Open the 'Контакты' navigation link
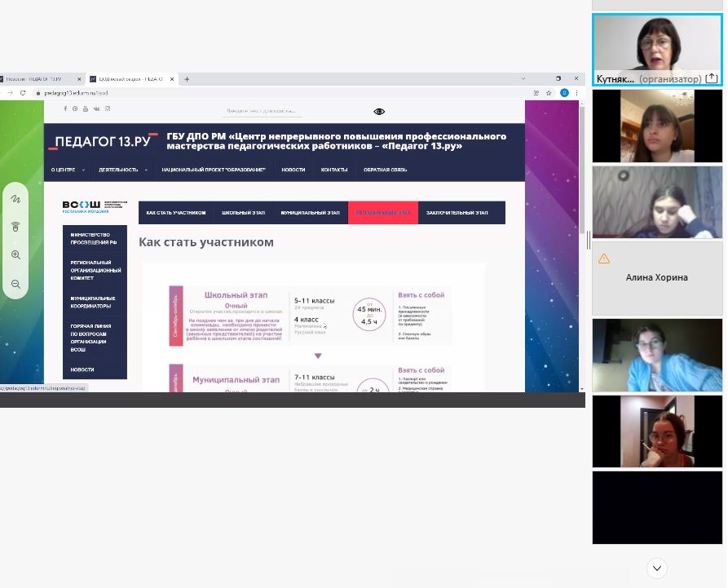This screenshot has height=588, width=728. tap(334, 170)
